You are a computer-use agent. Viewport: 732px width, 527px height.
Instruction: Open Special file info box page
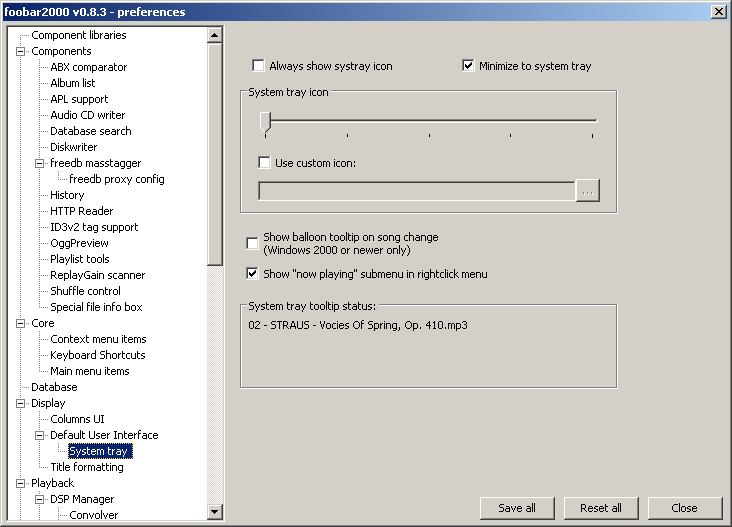click(x=97, y=307)
